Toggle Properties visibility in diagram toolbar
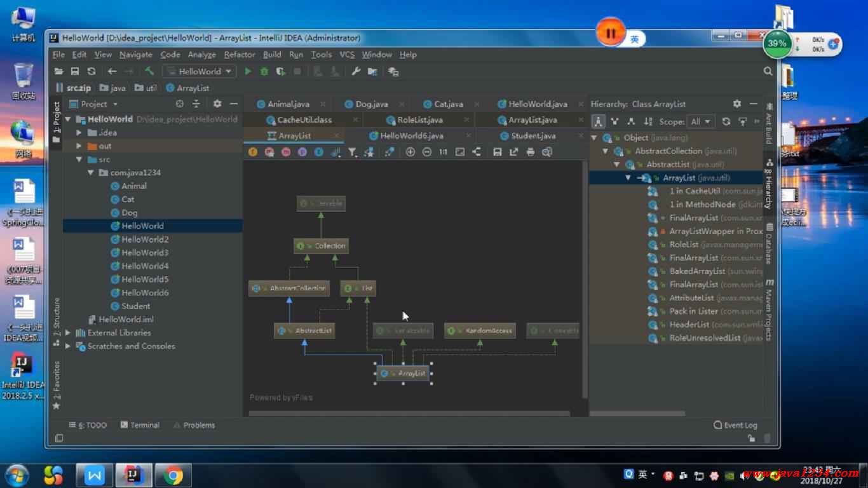Screen dimensions: 868x488 [x=302, y=152]
